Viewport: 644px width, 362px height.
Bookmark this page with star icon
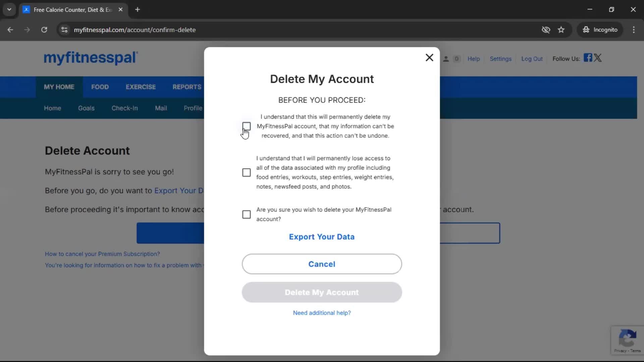click(x=561, y=30)
